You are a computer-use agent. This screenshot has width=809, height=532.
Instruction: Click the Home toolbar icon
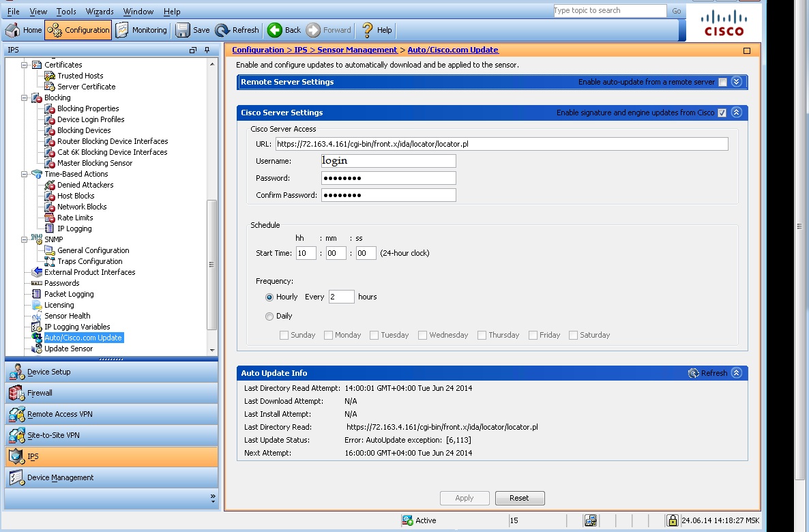click(12, 30)
